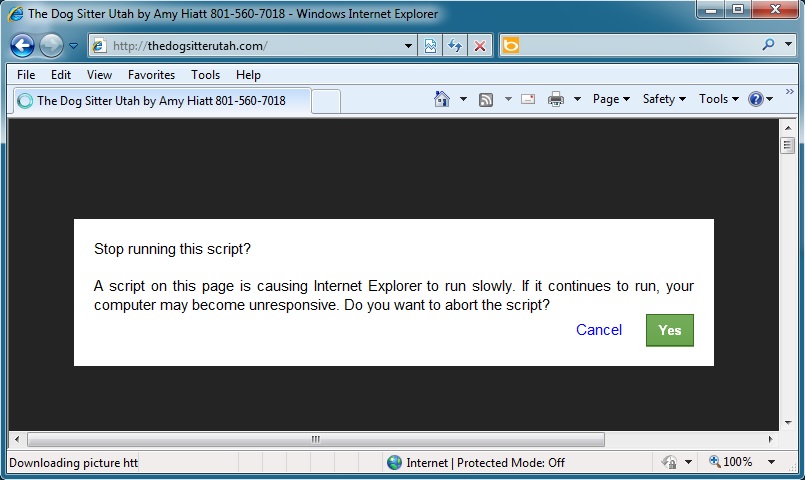Click the privacy report status icon

click(x=669, y=463)
